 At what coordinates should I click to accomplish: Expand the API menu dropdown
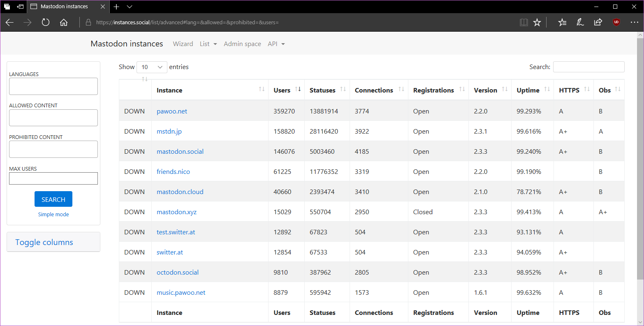276,44
